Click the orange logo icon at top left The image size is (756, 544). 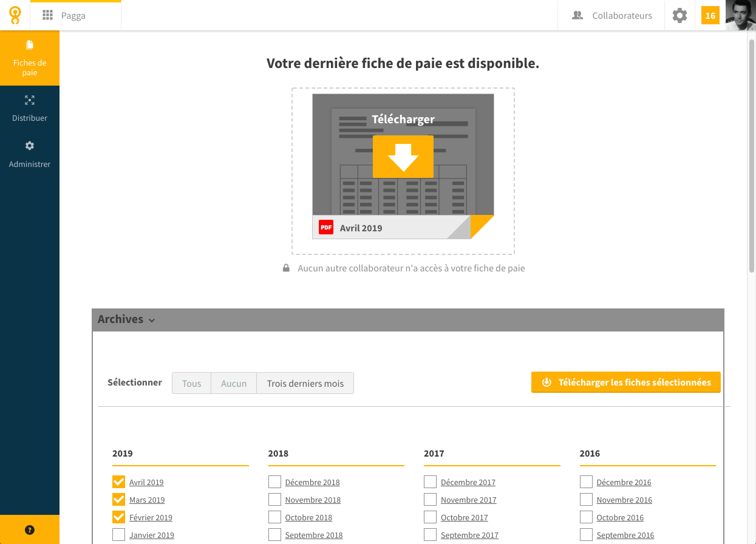(x=15, y=15)
